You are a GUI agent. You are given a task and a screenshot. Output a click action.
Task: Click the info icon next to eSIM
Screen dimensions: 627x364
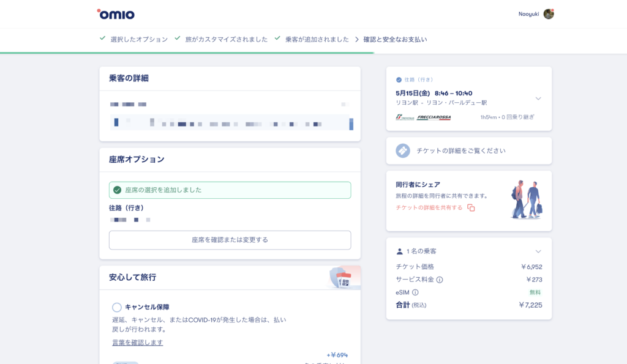click(416, 292)
